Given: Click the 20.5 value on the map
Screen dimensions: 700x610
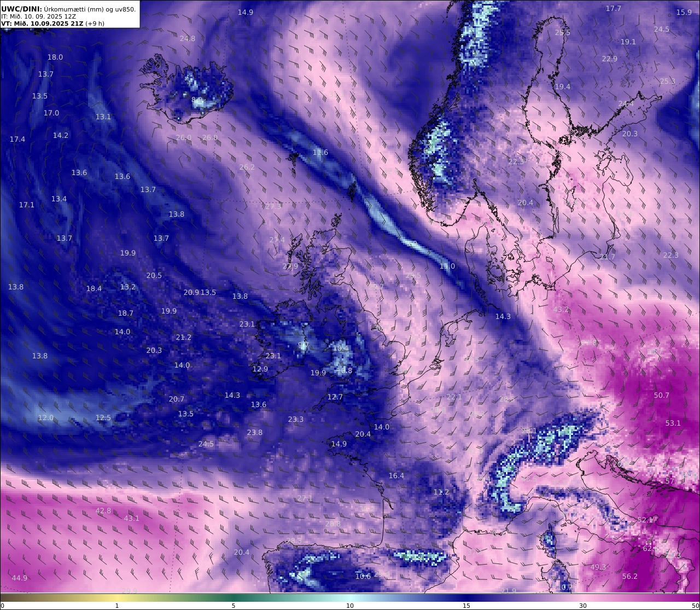Looking at the screenshot, I should point(154,276).
